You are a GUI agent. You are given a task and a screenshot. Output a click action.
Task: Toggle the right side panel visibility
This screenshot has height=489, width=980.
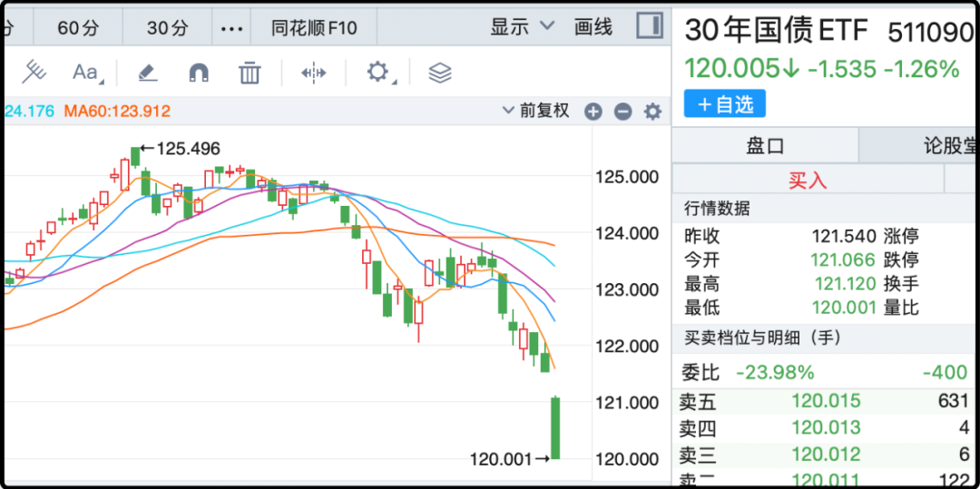pos(650,25)
